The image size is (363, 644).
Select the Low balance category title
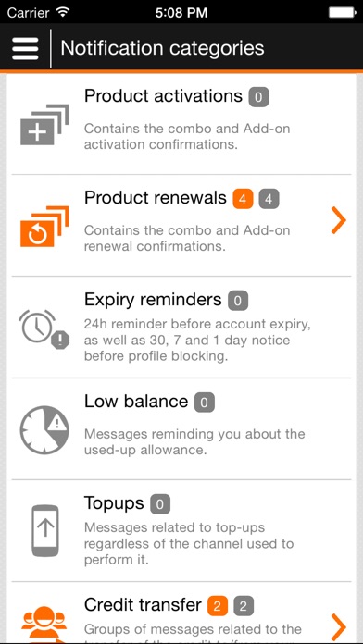click(x=136, y=402)
